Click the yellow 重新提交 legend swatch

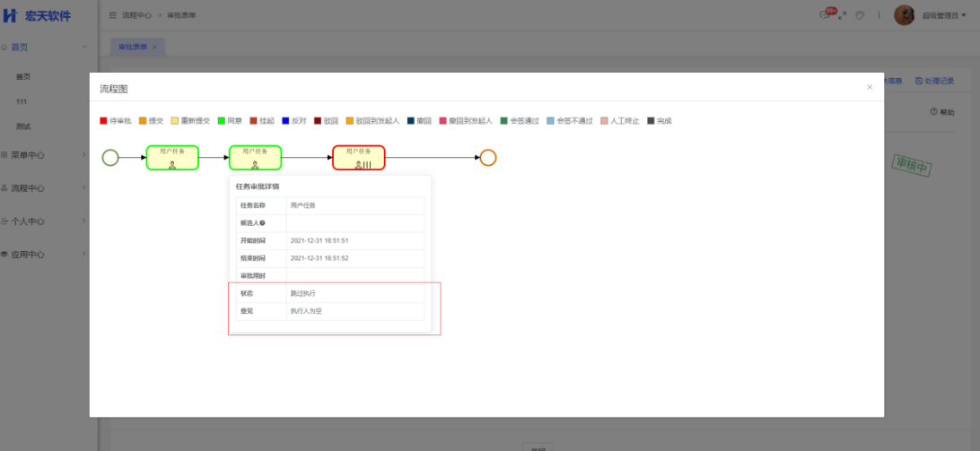(175, 120)
